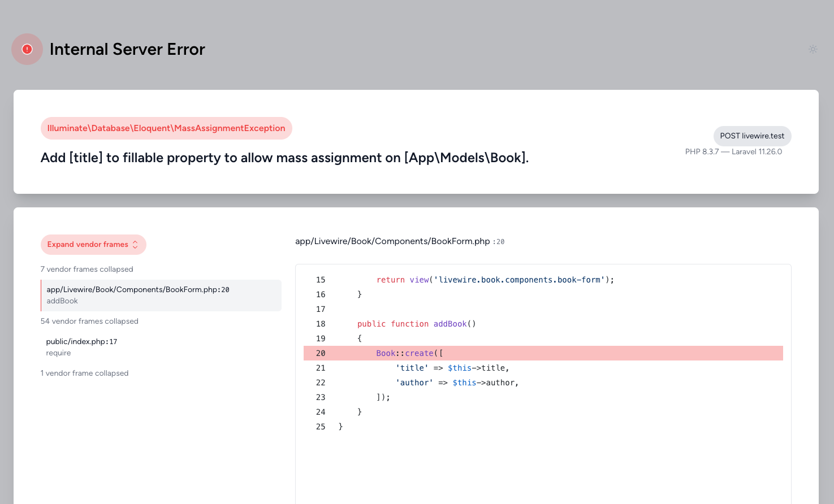Click the MassAssignmentException class badge

166,128
